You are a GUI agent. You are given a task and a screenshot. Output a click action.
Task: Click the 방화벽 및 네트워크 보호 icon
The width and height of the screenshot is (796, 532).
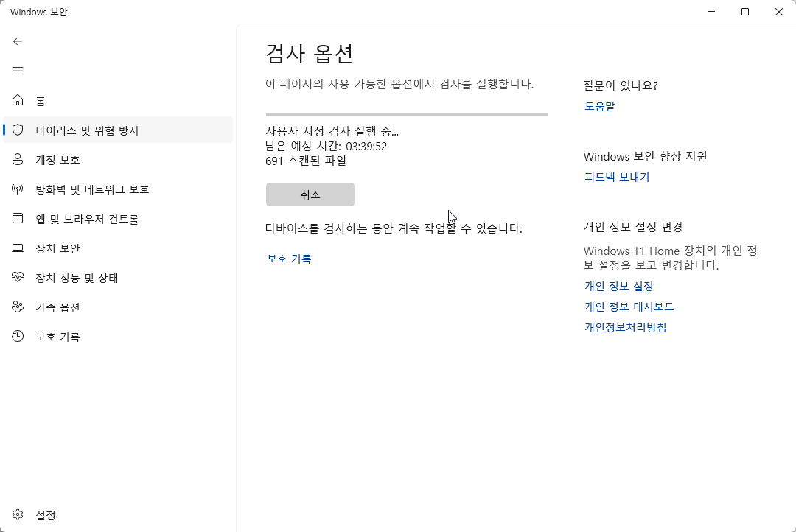tap(18, 189)
